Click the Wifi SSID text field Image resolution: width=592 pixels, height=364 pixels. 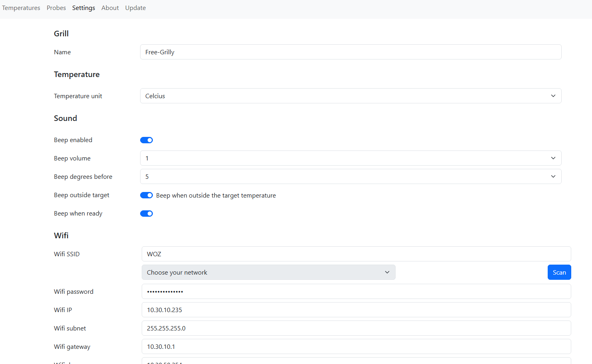[x=356, y=254]
